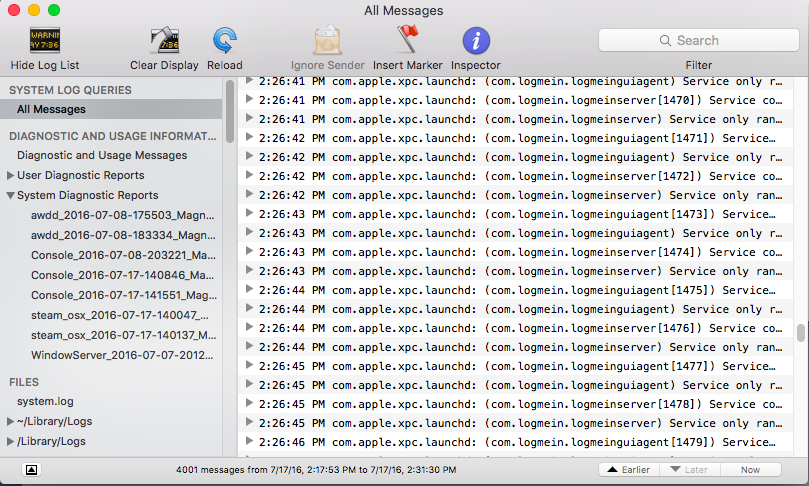Click the sidebar vertical scrollbar thumb
809x486 pixels.
(x=230, y=111)
